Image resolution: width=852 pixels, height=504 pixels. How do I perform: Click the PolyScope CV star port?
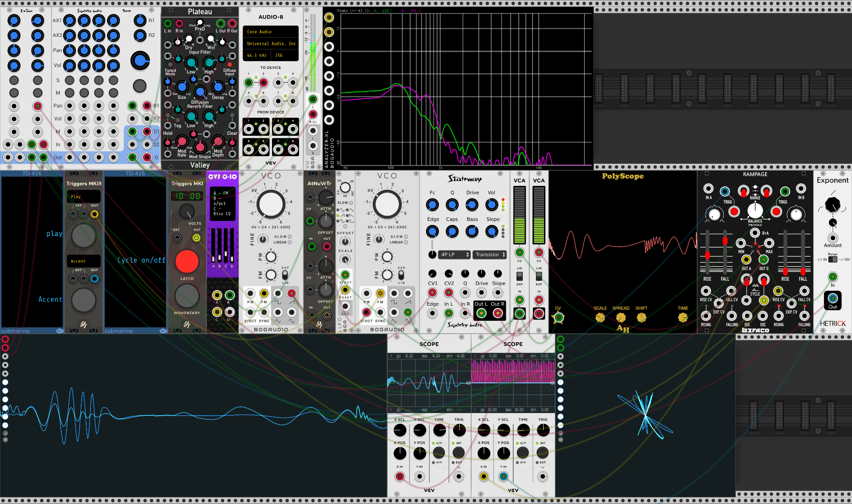[559, 317]
